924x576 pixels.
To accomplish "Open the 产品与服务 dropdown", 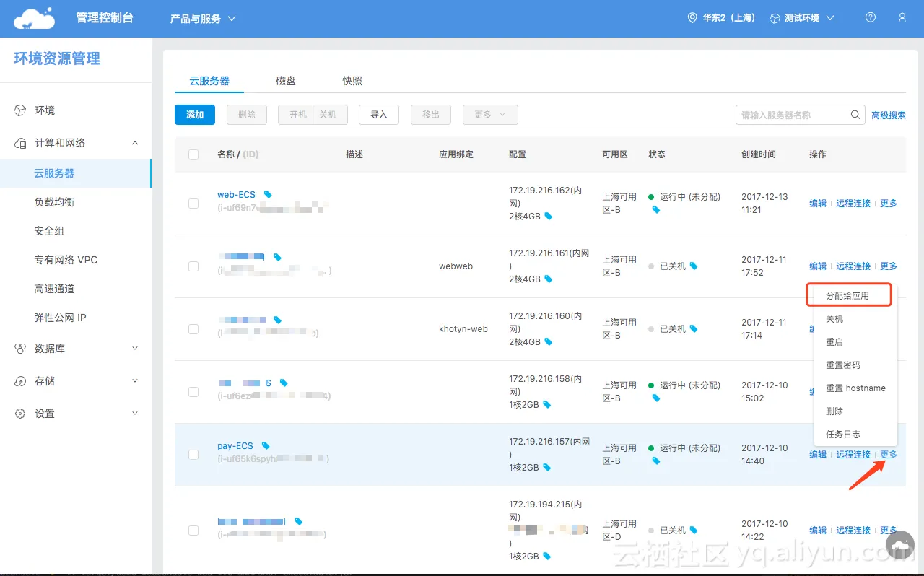I will (x=203, y=19).
